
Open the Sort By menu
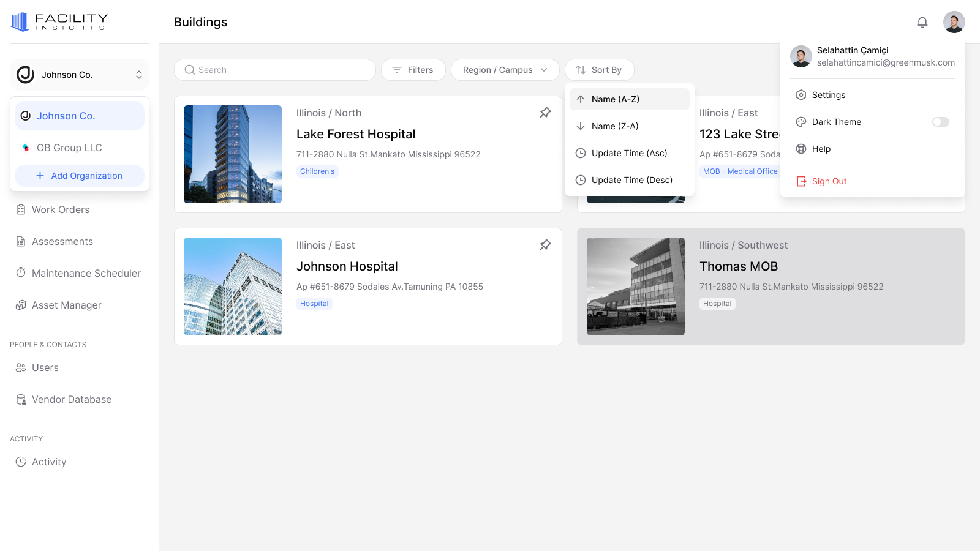600,70
